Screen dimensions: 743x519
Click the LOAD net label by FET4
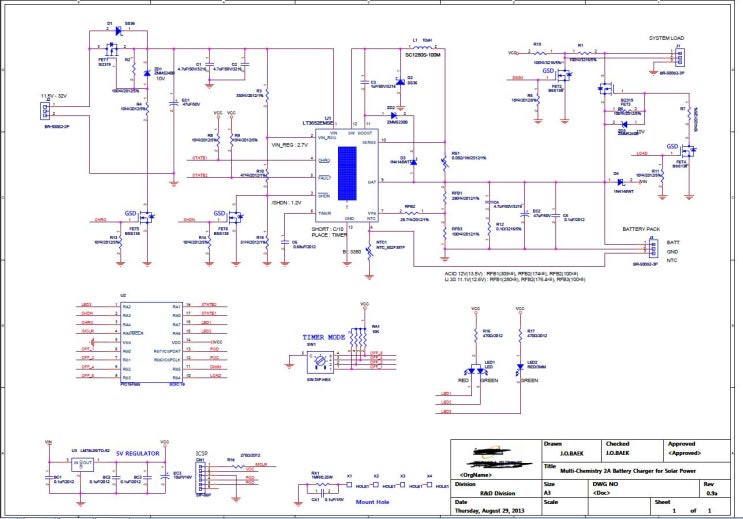[x=642, y=154]
